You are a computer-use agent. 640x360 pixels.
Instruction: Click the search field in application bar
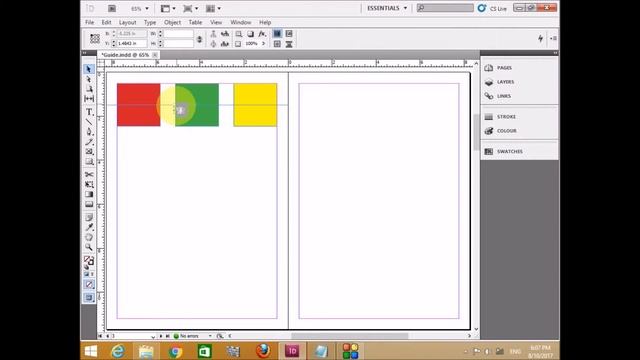[445, 8]
